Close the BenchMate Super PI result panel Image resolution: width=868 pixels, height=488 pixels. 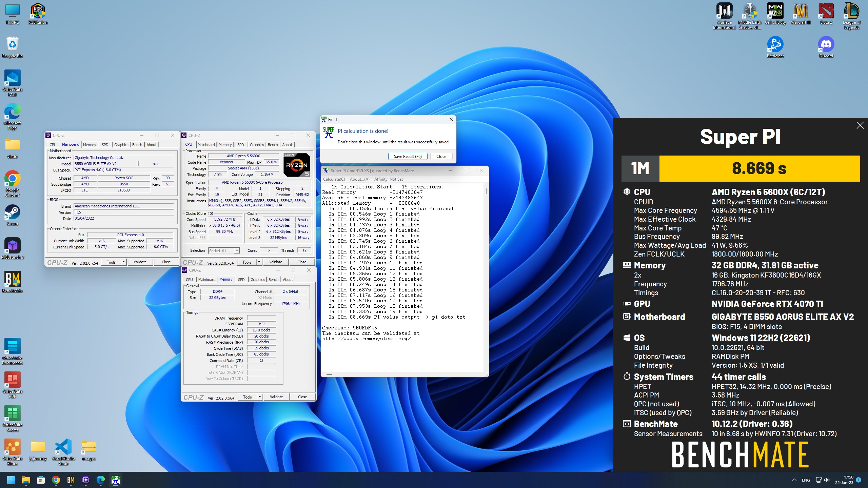point(860,126)
